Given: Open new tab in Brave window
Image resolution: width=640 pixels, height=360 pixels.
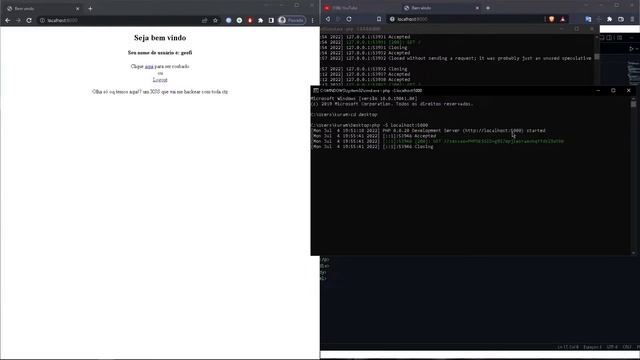Looking at the screenshot, I should (x=488, y=8).
